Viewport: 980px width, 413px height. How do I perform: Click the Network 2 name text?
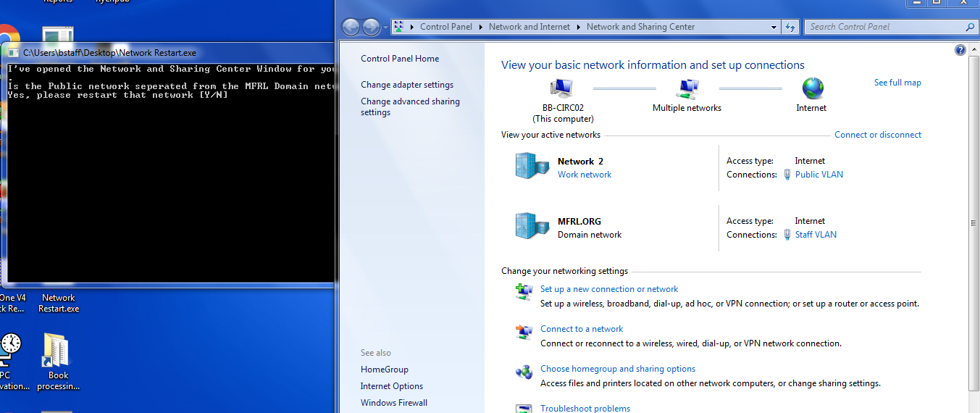(x=580, y=162)
